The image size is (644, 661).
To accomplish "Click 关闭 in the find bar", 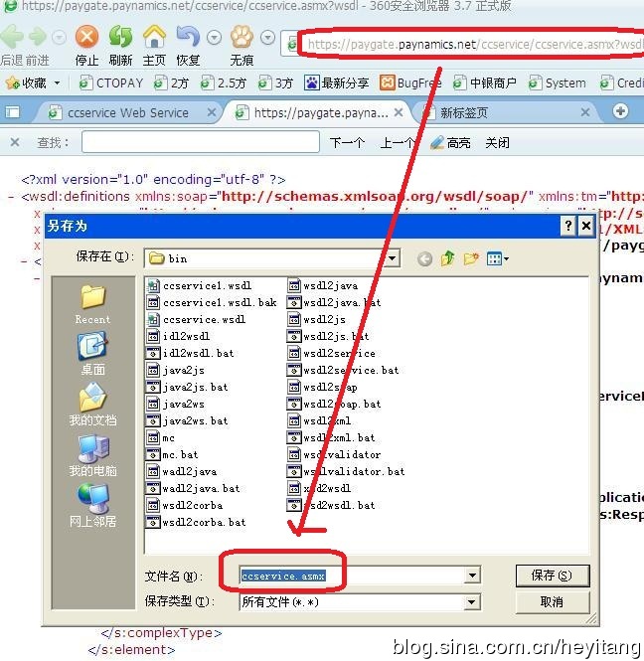I will (x=497, y=143).
